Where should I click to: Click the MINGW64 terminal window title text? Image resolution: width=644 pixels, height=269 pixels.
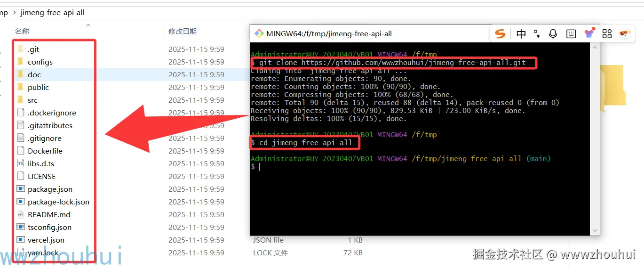[x=329, y=33]
